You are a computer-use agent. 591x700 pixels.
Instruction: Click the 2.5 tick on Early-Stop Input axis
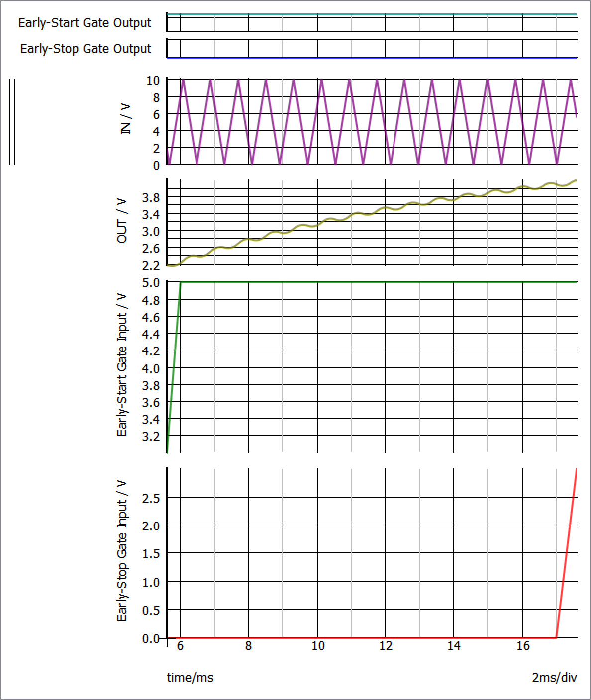pyautogui.click(x=151, y=498)
